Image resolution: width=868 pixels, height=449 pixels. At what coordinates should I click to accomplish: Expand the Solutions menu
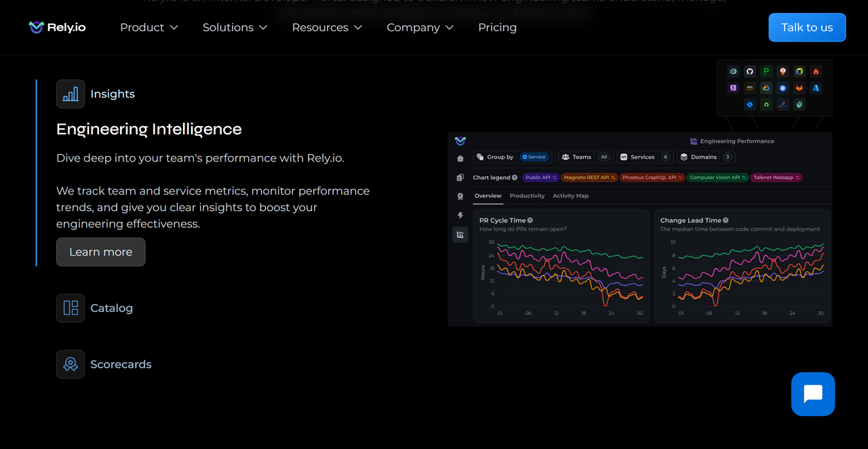(x=235, y=27)
